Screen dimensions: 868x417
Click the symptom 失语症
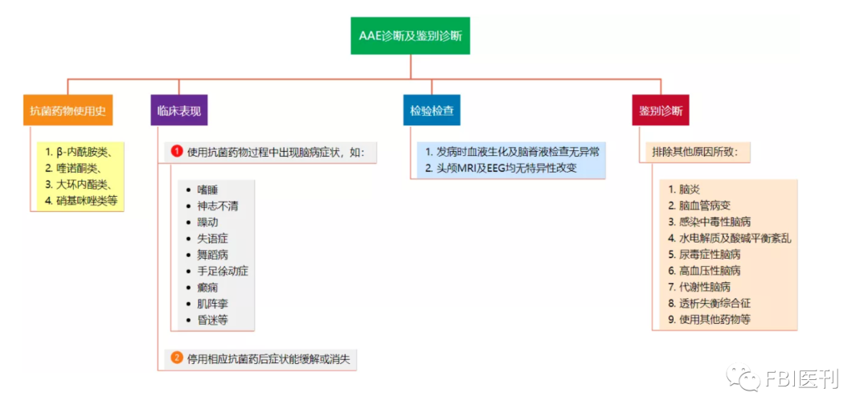pyautogui.click(x=212, y=239)
